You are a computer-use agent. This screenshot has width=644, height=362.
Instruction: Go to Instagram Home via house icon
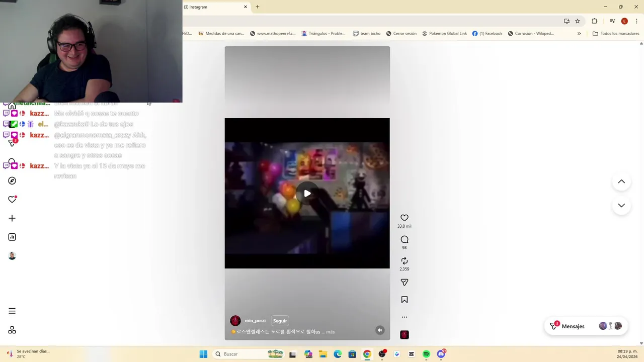pyautogui.click(x=12, y=106)
